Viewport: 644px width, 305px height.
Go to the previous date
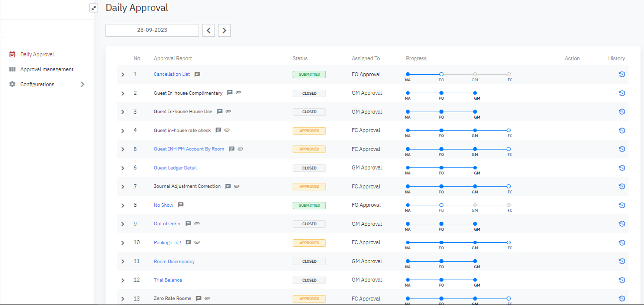point(208,30)
